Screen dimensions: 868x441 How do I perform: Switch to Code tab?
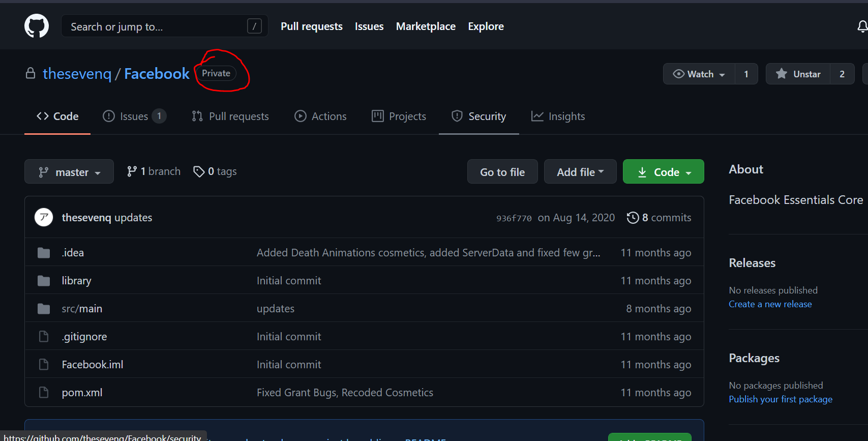57,116
